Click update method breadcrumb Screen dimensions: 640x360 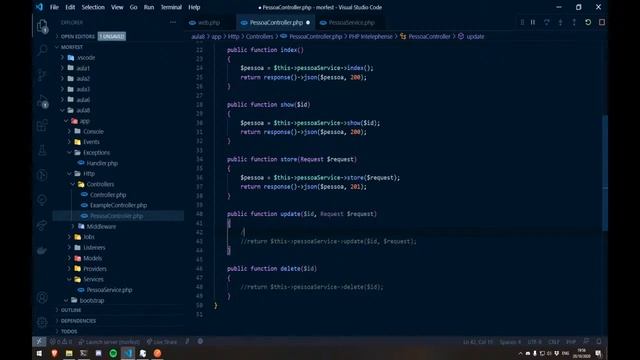pyautogui.click(x=471, y=36)
